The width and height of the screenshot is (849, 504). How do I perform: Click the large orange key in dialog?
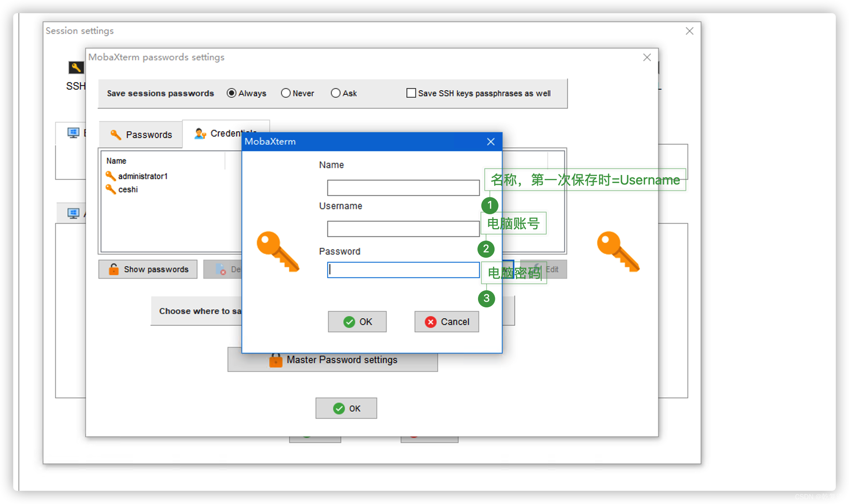tap(278, 252)
